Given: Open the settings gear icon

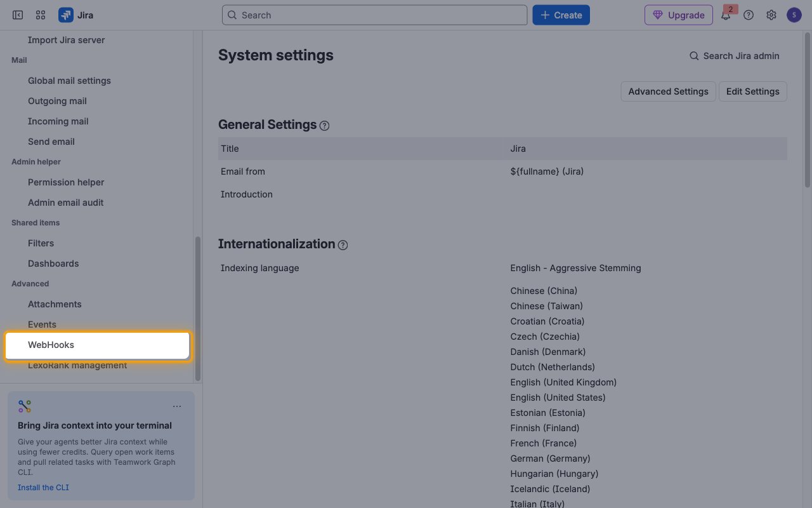Looking at the screenshot, I should [x=771, y=15].
